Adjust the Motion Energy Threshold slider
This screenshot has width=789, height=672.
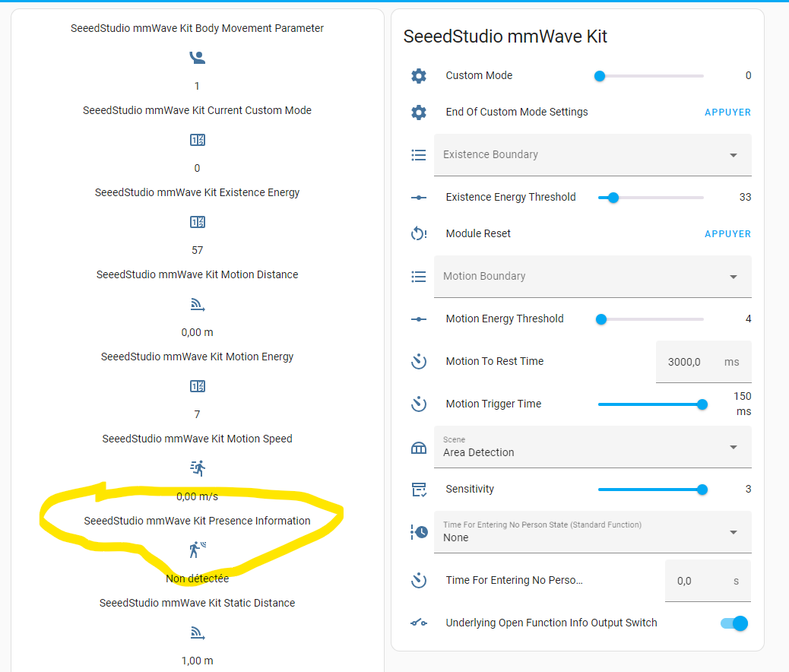(651, 319)
